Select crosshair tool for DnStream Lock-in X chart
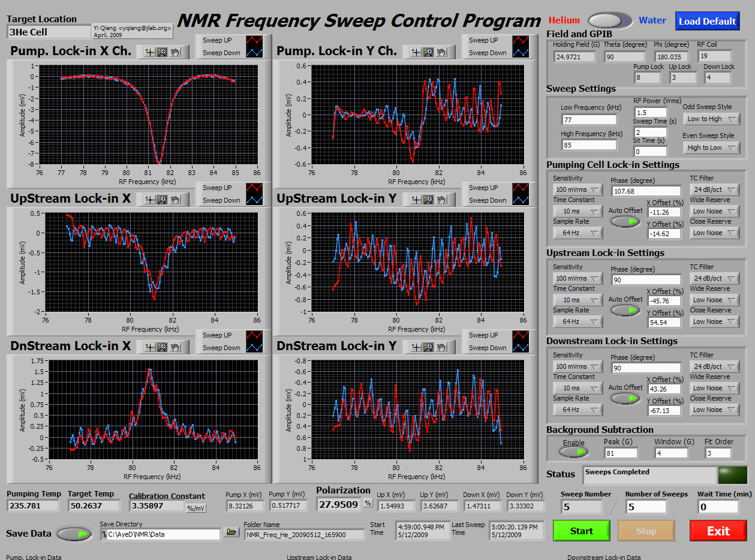This screenshot has width=755, height=560. [x=149, y=347]
